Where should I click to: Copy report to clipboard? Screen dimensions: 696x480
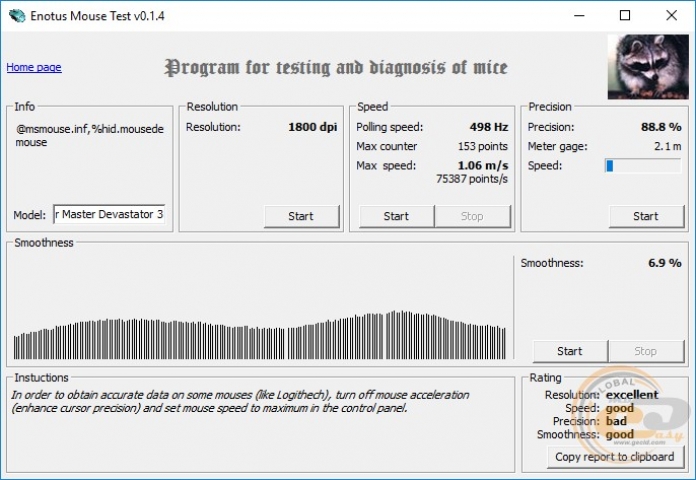[615, 457]
